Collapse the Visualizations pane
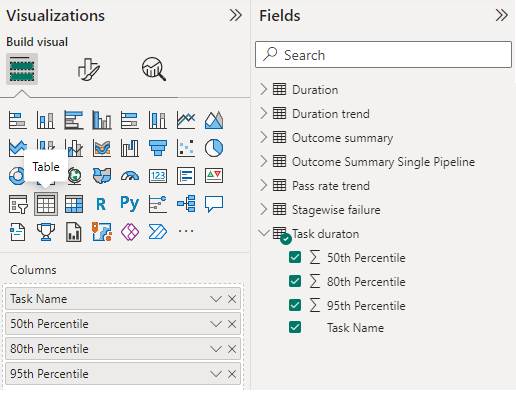The height and width of the screenshot is (393, 516). pos(236,15)
